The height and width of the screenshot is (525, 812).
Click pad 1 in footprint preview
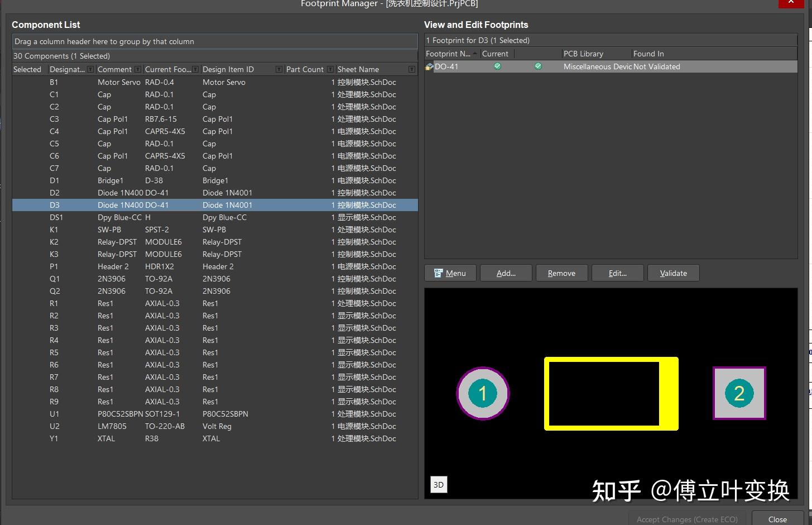pos(483,393)
